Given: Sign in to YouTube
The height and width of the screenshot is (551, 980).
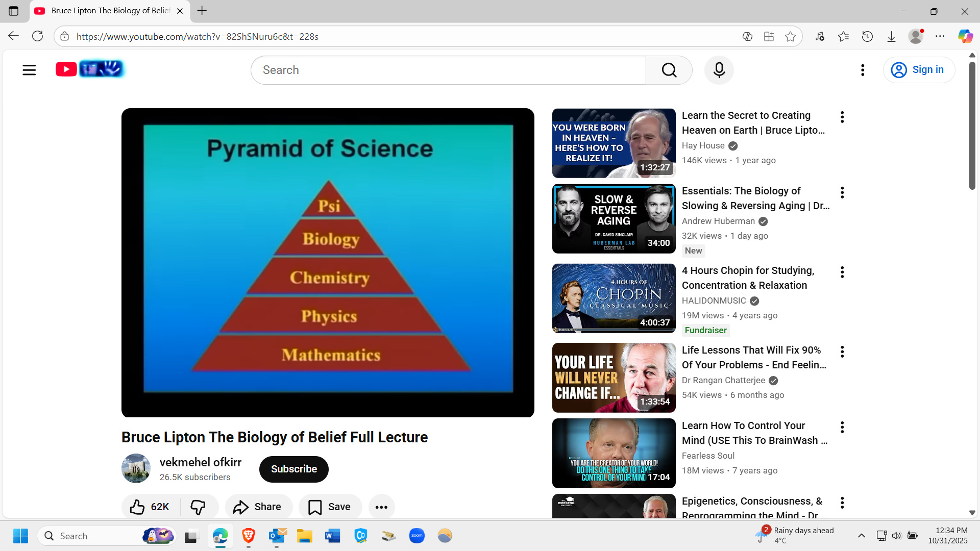Looking at the screenshot, I should click(918, 70).
